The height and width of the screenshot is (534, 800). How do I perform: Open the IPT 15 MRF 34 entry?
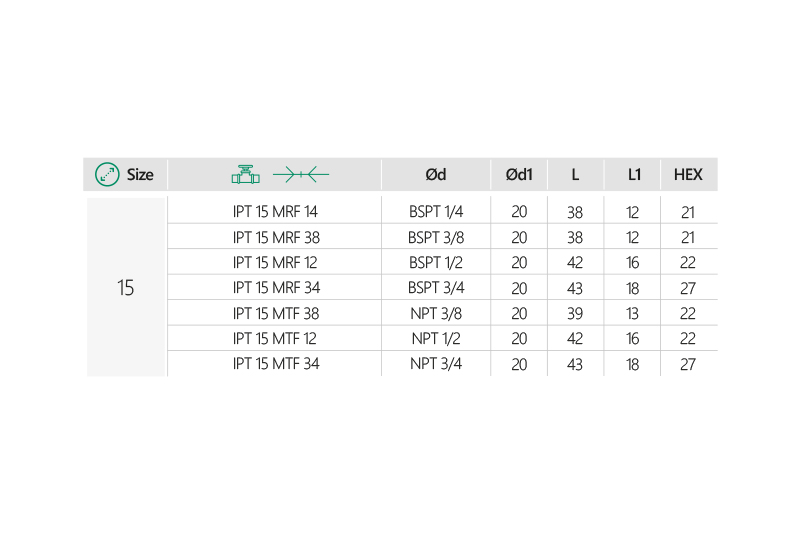(x=275, y=288)
